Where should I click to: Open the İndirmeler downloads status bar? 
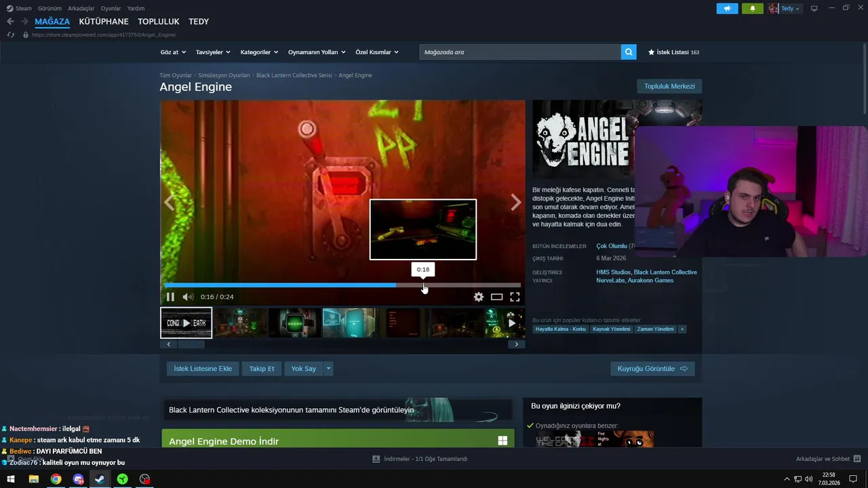420,459
